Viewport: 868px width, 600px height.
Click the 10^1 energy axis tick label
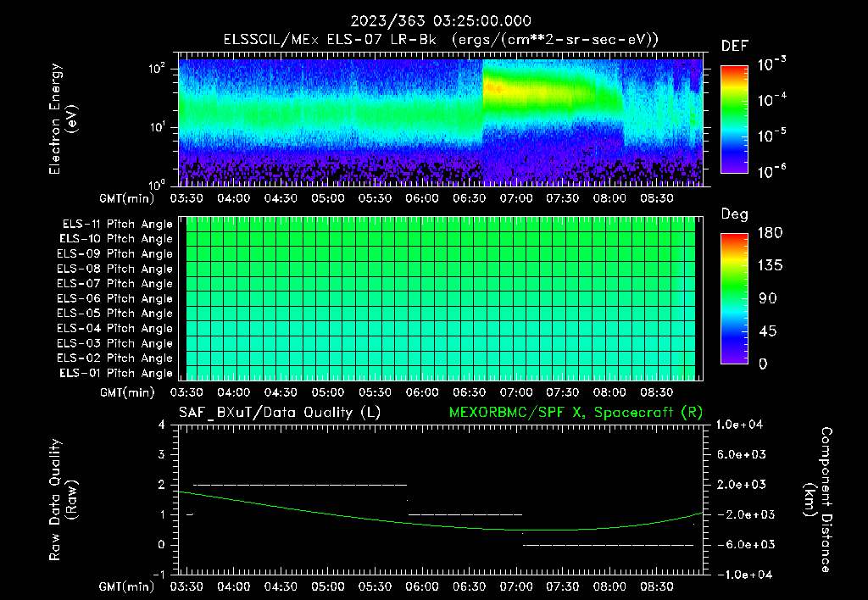pos(157,127)
